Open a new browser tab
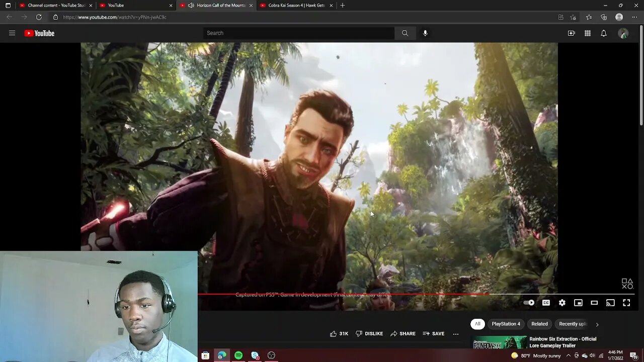Viewport: 644px width, 362px height. pyautogui.click(x=343, y=5)
